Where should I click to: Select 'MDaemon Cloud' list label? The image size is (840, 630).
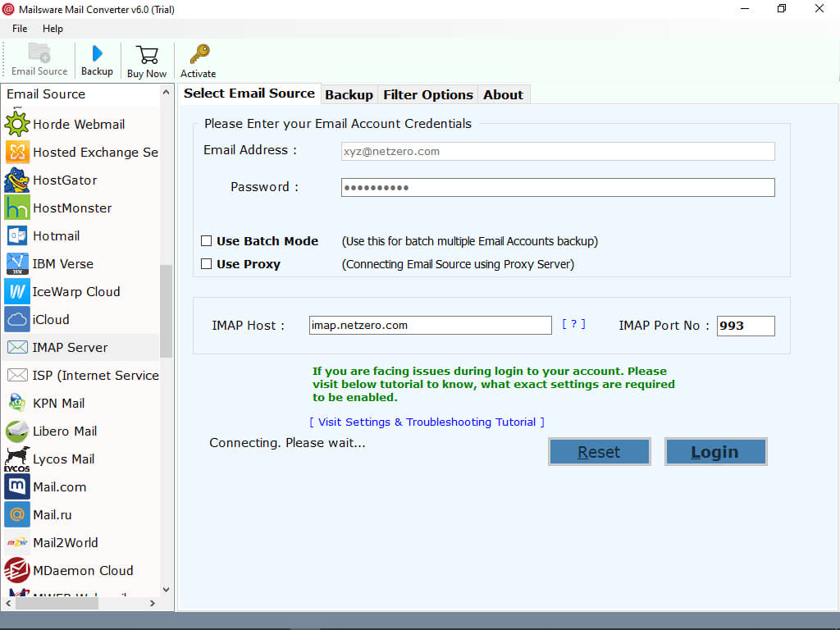[x=83, y=571]
